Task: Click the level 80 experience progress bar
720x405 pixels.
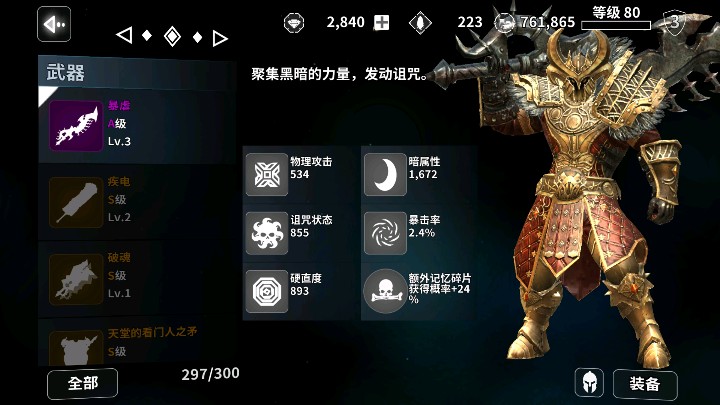Action: pos(616,26)
